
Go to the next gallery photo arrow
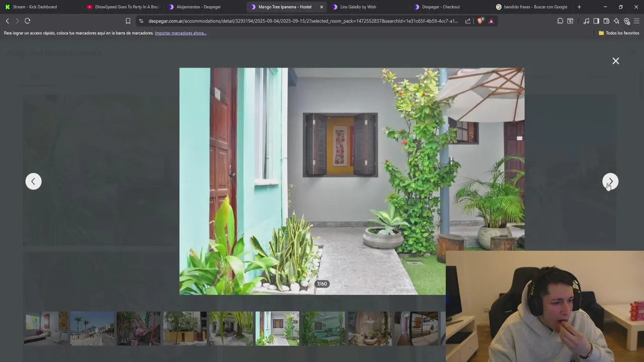coord(610,182)
